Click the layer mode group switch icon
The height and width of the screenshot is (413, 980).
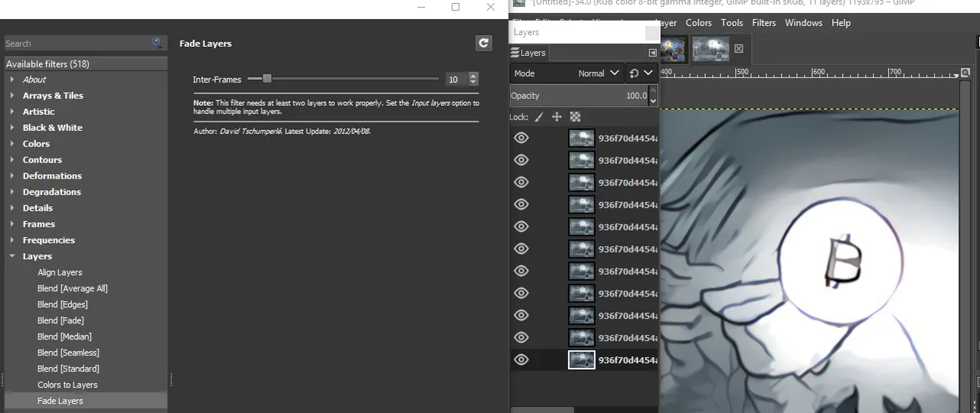[x=633, y=74]
